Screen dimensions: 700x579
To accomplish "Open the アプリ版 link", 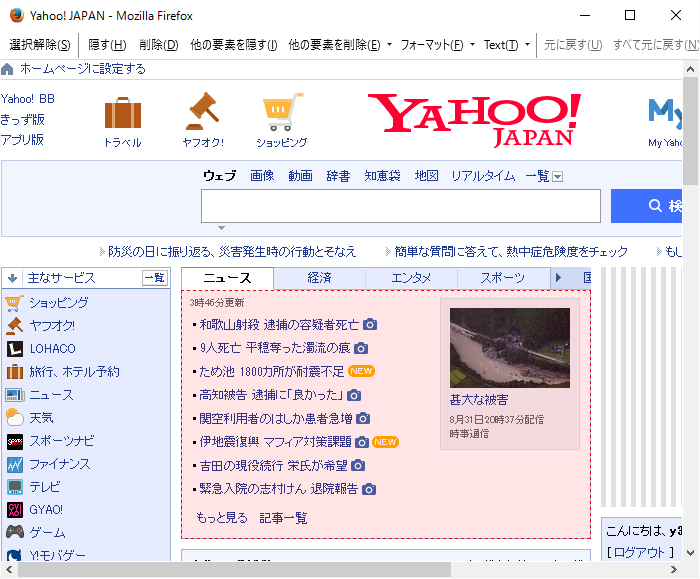I will click(x=22, y=140).
